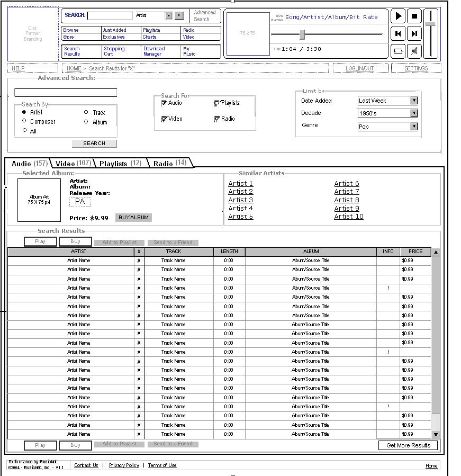Image resolution: width=461 pixels, height=476 pixels.
Task: Switch to the Video (107) tab
Action: 72,164
